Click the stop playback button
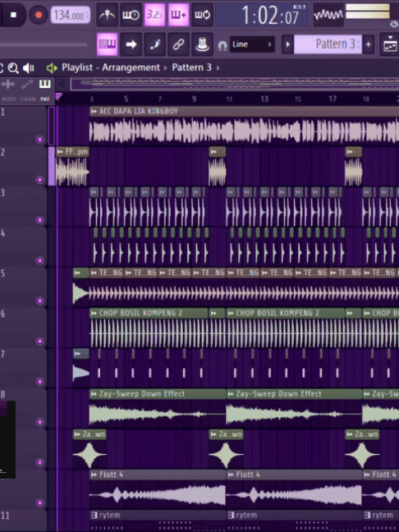 [x=14, y=15]
